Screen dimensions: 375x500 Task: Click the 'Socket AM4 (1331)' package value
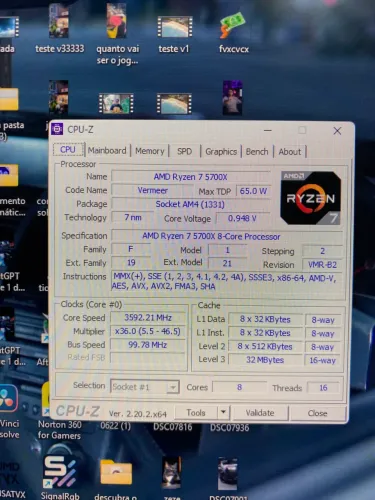click(x=190, y=204)
